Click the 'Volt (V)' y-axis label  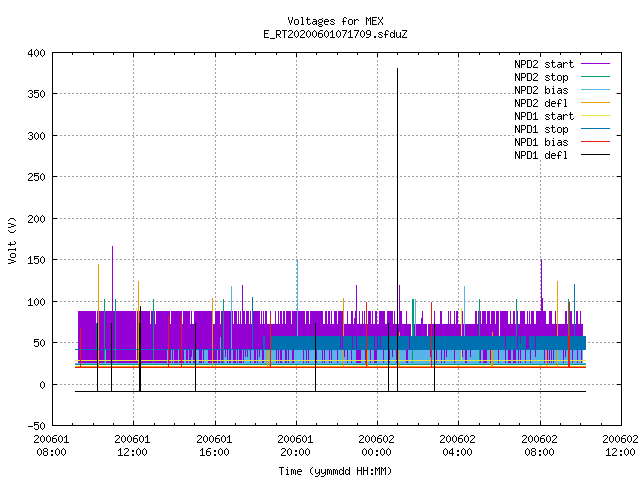(12, 240)
